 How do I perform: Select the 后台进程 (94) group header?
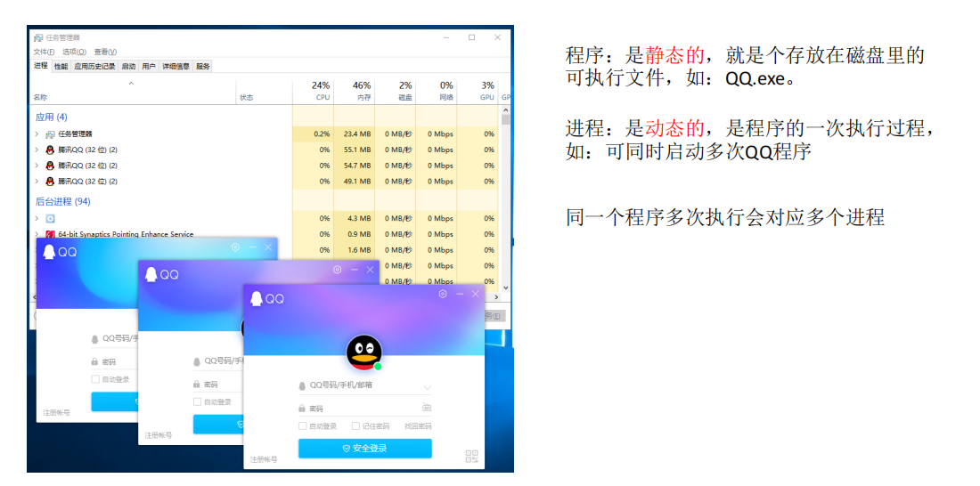(63, 202)
